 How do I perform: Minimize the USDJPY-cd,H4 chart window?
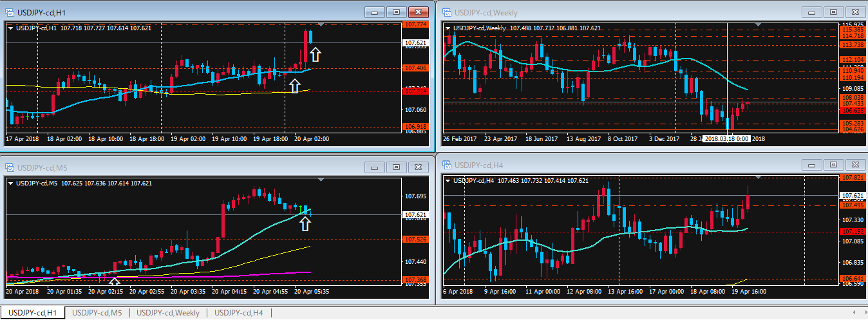(x=811, y=165)
